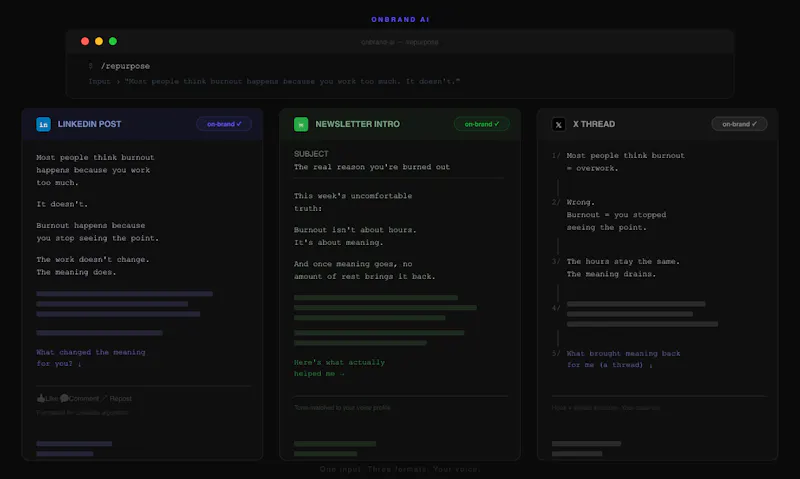Click the thread number "4/"
800x479 pixels.
pos(556,308)
